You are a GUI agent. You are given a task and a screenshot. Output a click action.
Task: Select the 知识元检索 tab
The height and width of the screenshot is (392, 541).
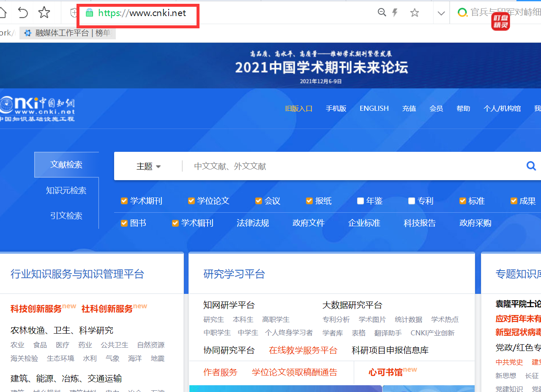(66, 190)
